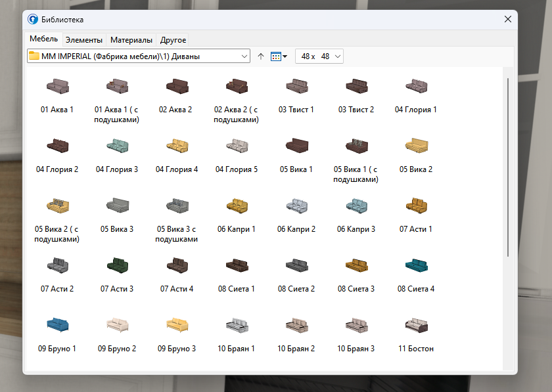
Task: Open the folder path dropdown
Action: point(245,56)
